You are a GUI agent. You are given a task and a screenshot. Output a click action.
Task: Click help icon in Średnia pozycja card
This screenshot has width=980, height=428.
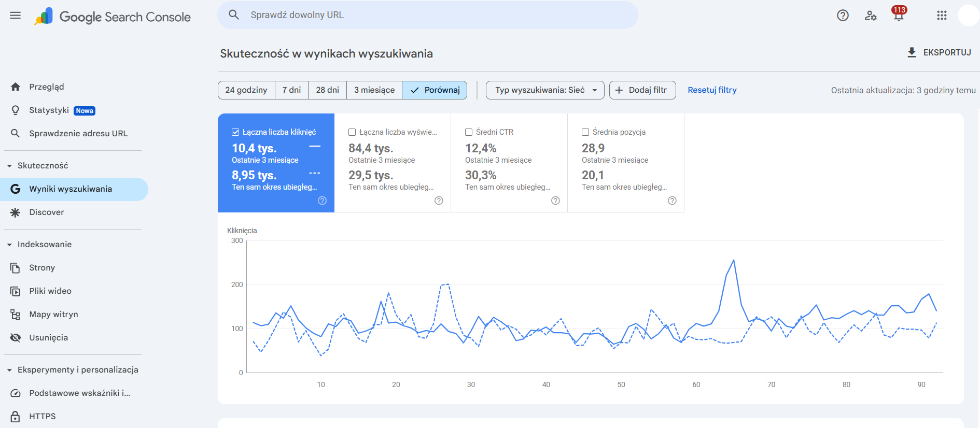pyautogui.click(x=672, y=201)
